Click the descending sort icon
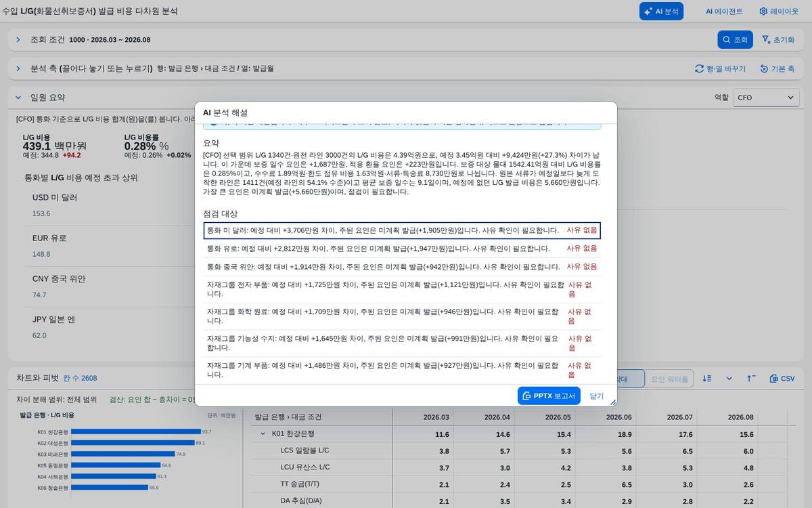812x508 pixels. (x=707, y=379)
